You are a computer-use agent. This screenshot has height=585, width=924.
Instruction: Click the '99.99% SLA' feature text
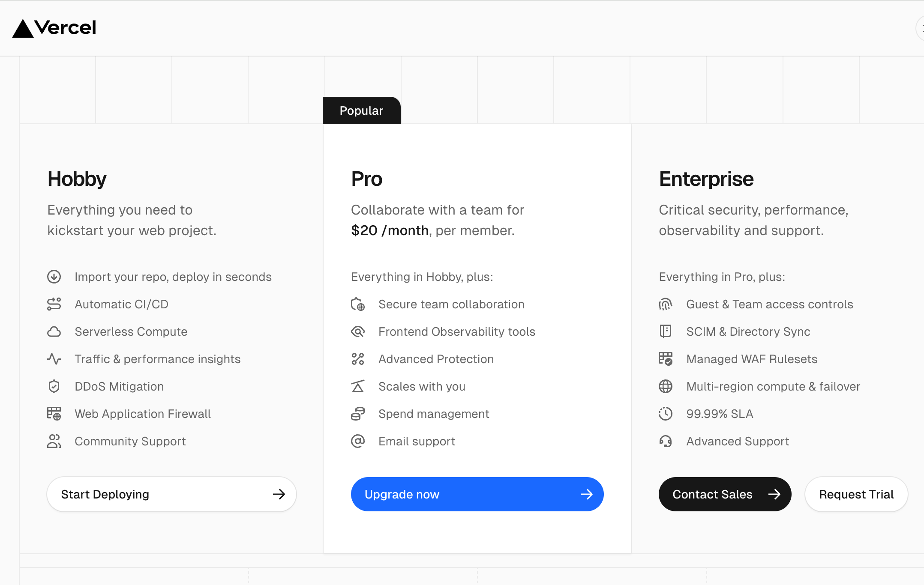[720, 414]
